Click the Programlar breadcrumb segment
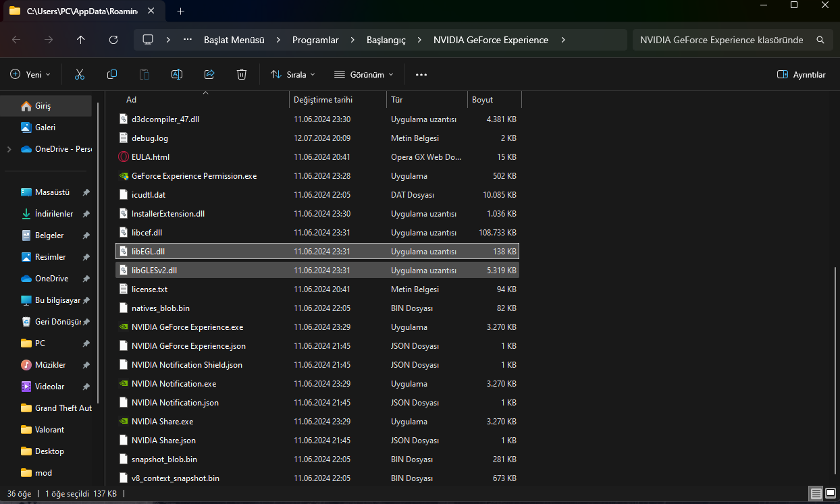Viewport: 840px width, 504px height. tap(315, 40)
